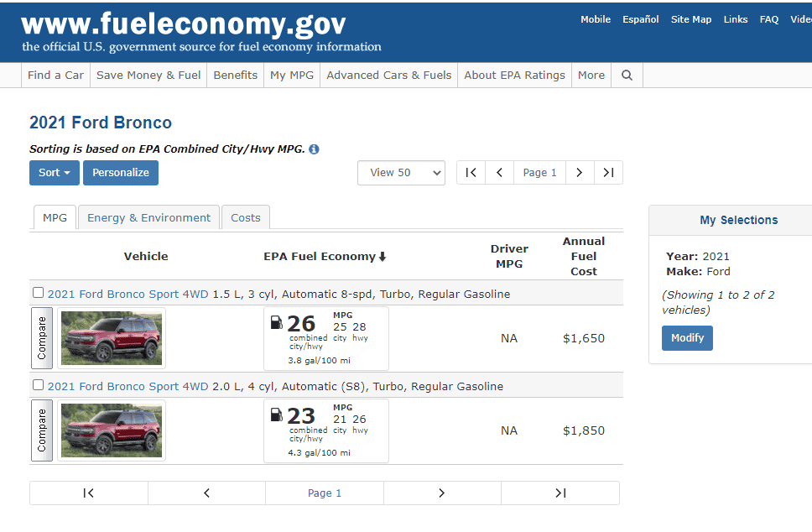Open the More menu
The height and width of the screenshot is (532, 812).
591,76
